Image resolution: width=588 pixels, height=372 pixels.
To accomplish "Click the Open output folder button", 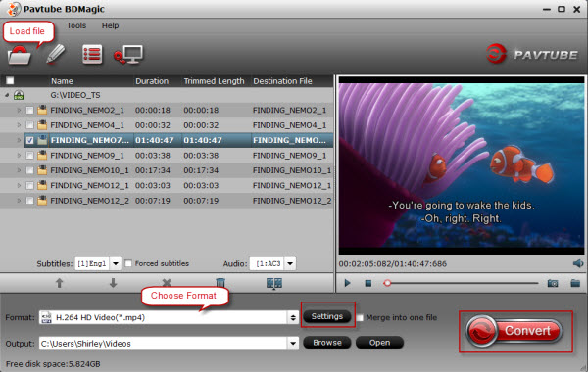I will 379,343.
